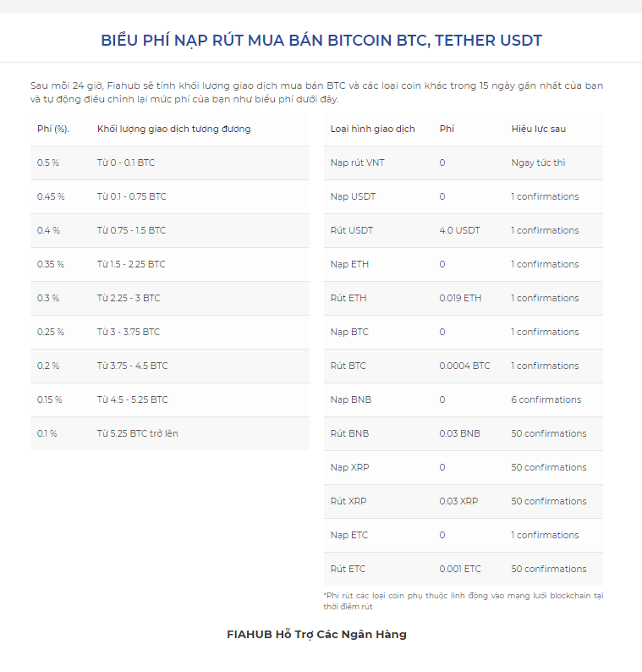The width and height of the screenshot is (642, 672).
Task: Click 'Từ 5.25 BTC trở lên' row
Action: pyautogui.click(x=170, y=433)
